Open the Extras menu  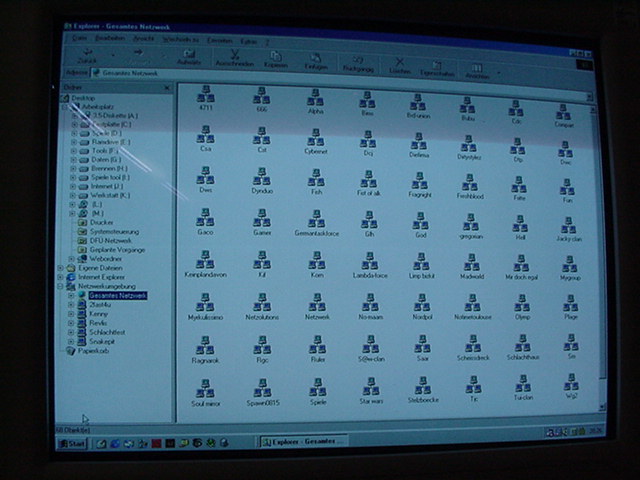(249, 41)
